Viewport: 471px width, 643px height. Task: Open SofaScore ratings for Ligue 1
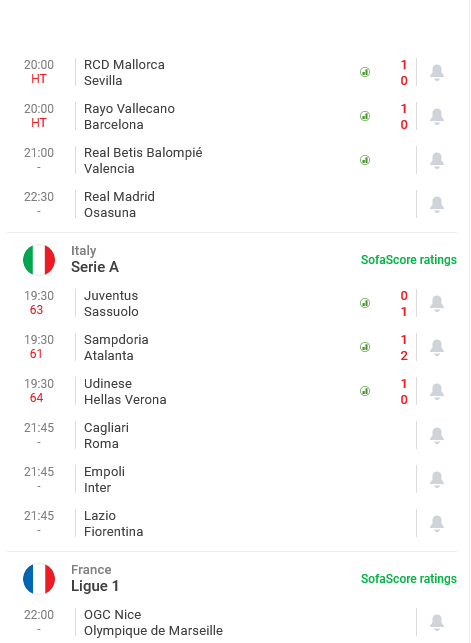[x=409, y=579]
